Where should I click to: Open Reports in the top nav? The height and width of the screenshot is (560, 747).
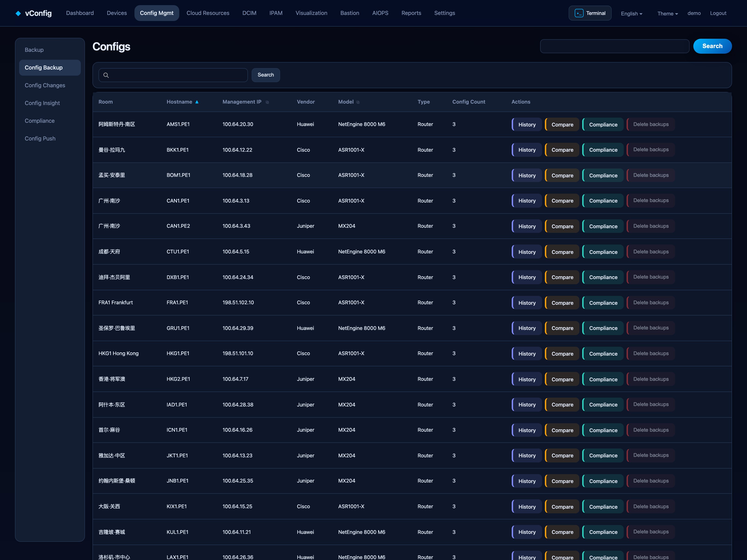coord(411,13)
